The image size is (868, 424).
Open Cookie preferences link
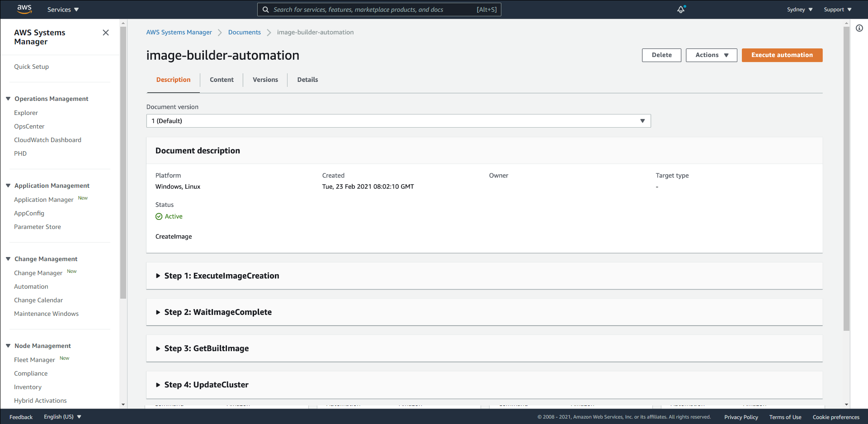(x=836, y=417)
